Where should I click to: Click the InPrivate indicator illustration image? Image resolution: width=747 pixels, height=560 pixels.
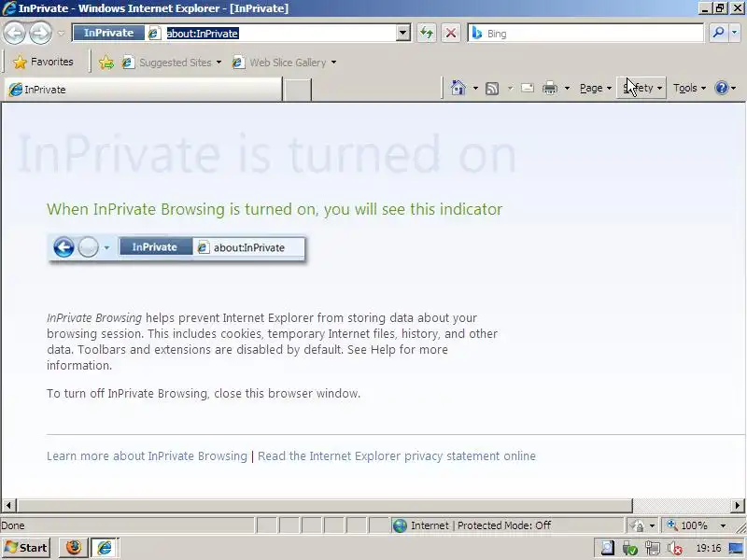click(x=176, y=247)
